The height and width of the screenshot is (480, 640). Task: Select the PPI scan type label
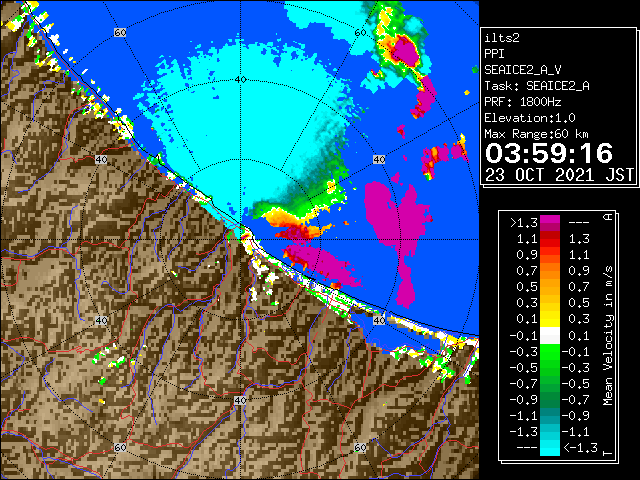click(x=494, y=54)
